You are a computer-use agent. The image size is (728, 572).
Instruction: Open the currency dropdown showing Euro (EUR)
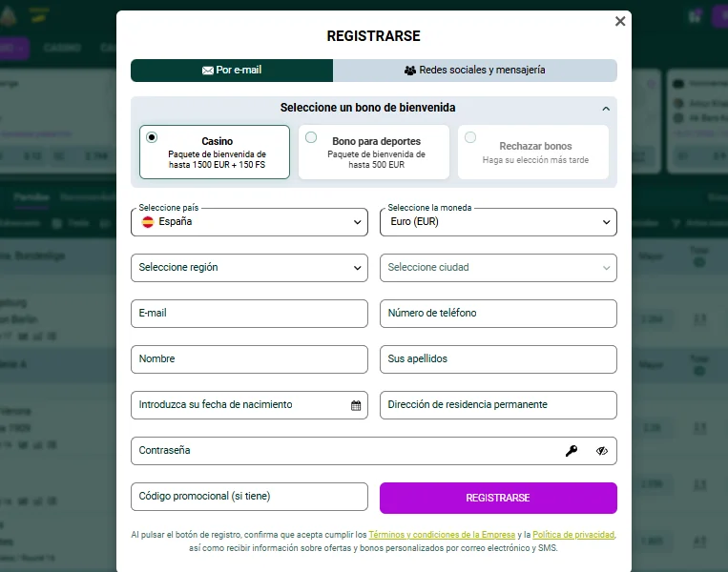[x=498, y=222]
